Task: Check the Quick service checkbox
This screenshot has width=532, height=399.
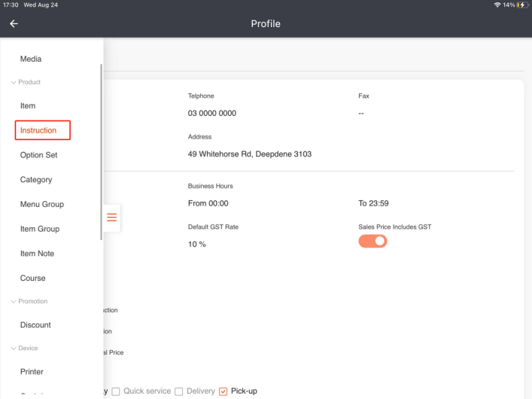Action: pyautogui.click(x=117, y=391)
